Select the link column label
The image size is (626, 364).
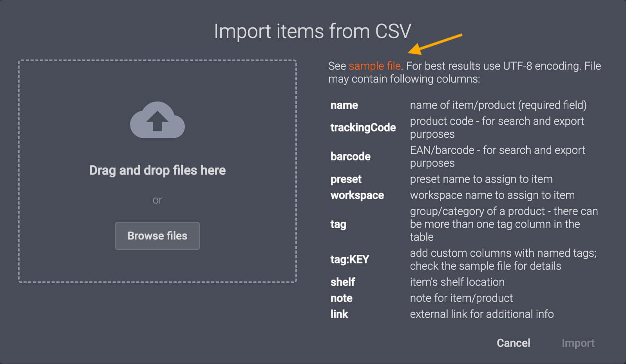[339, 314]
